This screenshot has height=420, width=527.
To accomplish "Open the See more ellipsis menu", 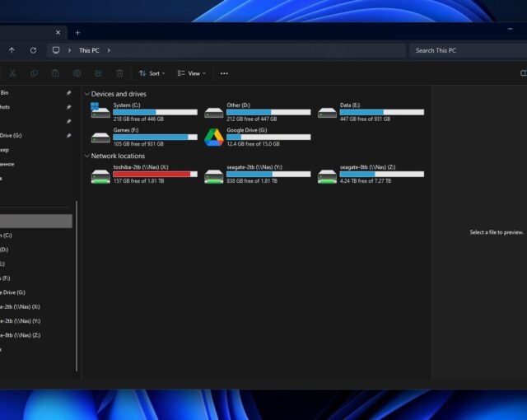I will pos(224,73).
